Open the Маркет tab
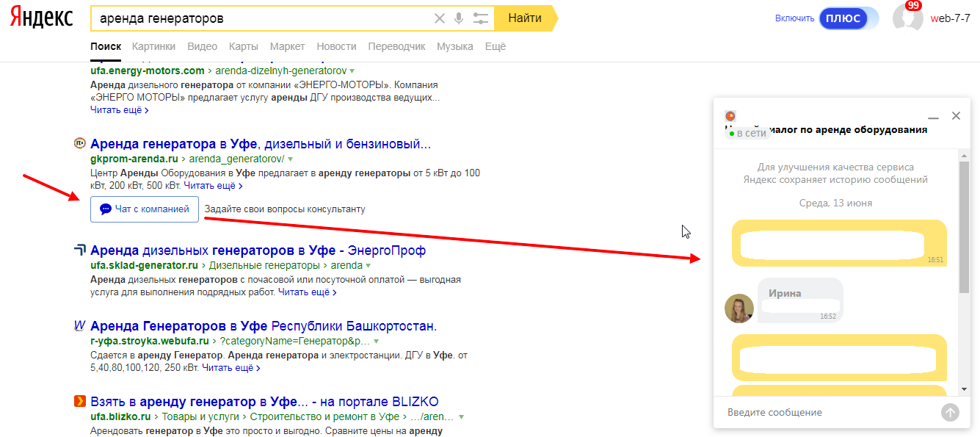 click(x=287, y=46)
